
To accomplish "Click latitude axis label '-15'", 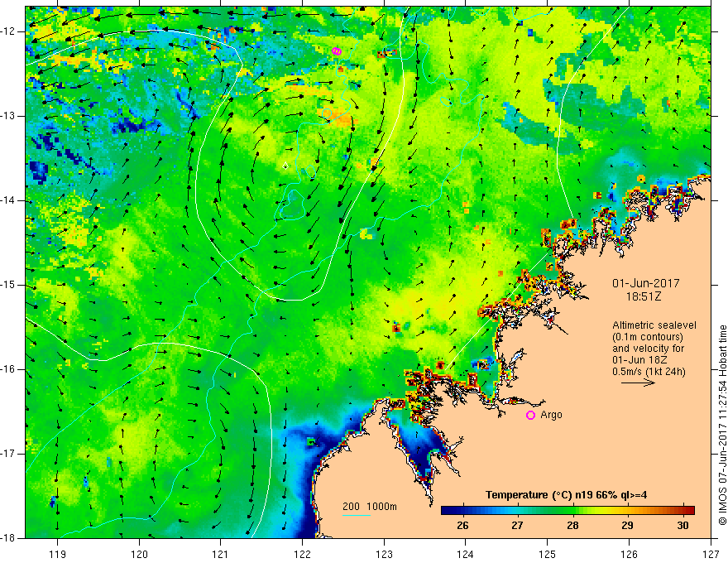I will pyautogui.click(x=8, y=285).
